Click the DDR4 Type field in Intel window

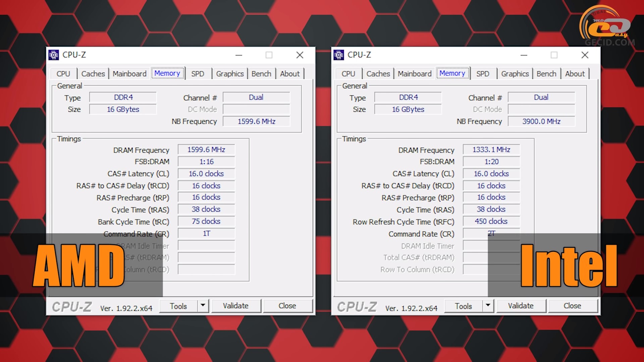click(408, 97)
